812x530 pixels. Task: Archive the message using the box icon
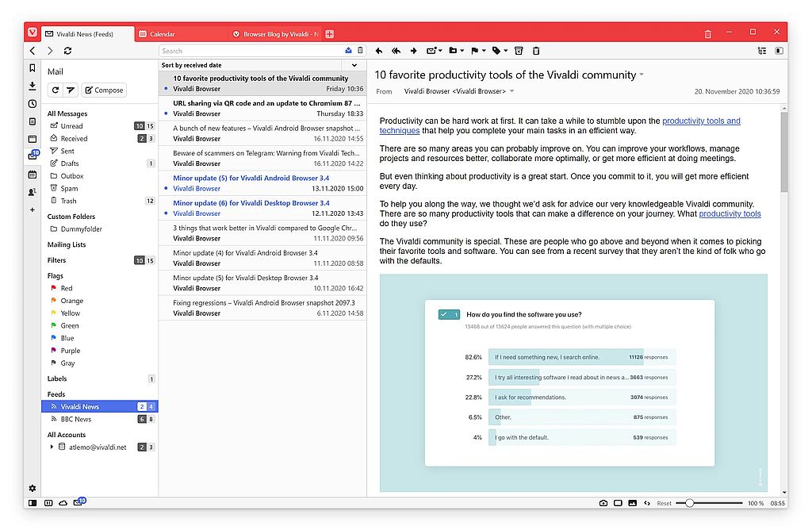[x=519, y=51]
